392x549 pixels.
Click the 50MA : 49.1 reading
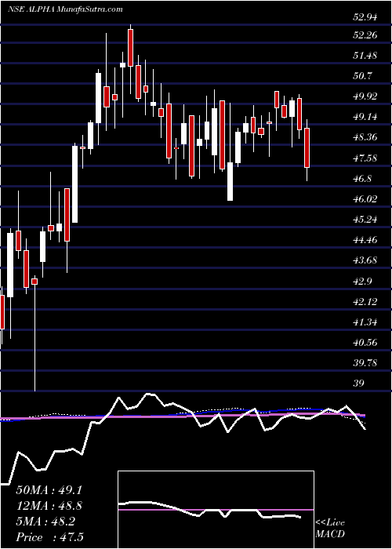coord(49,489)
